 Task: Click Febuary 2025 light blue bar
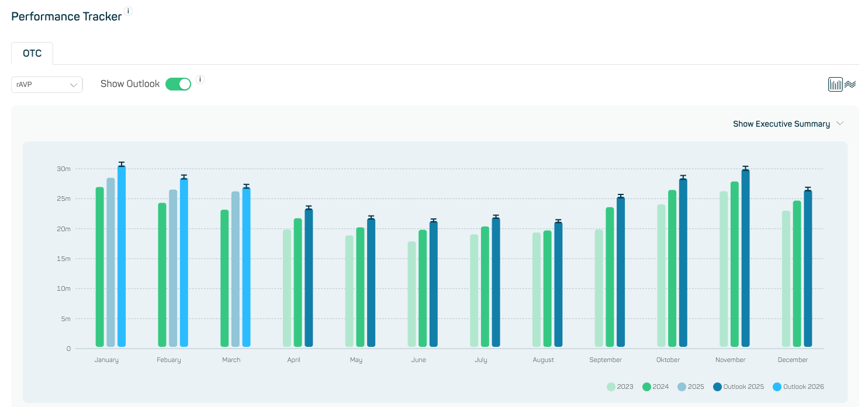click(x=173, y=268)
